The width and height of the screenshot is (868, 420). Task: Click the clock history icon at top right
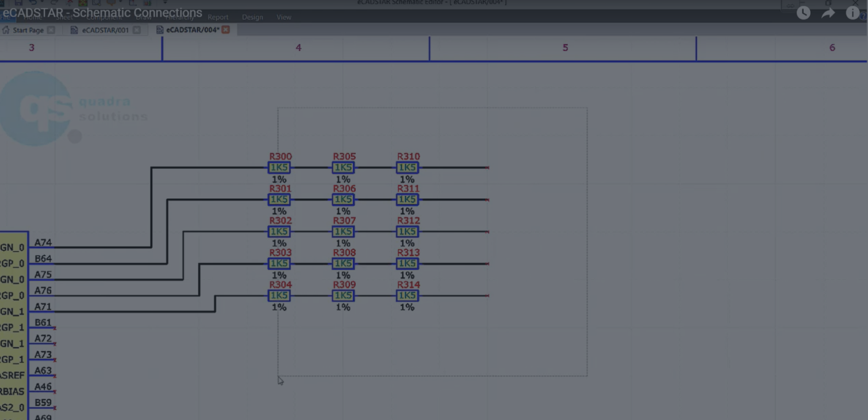[803, 12]
